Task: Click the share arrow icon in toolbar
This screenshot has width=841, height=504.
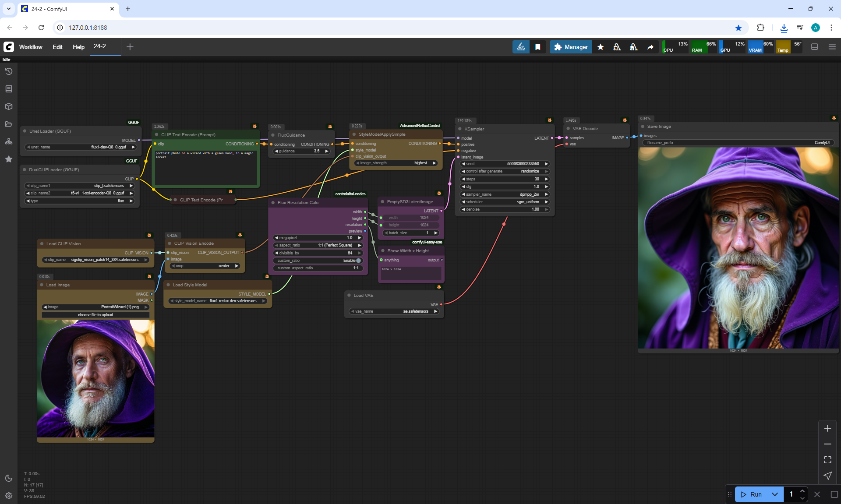Action: 650,47
